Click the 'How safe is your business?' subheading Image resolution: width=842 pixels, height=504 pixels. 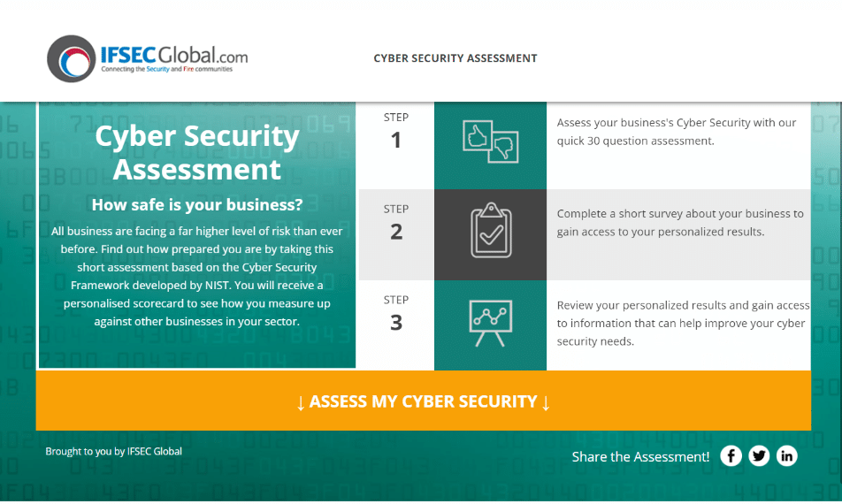(197, 204)
